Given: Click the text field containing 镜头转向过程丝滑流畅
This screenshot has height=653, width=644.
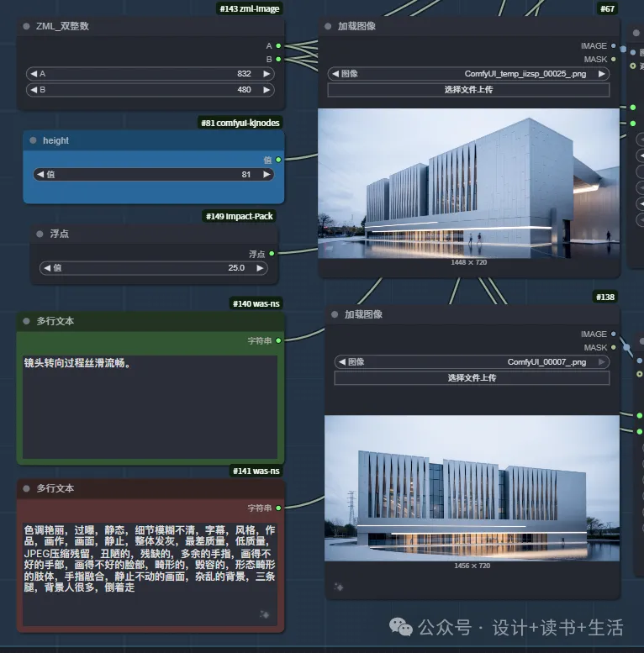Looking at the screenshot, I should (x=149, y=407).
